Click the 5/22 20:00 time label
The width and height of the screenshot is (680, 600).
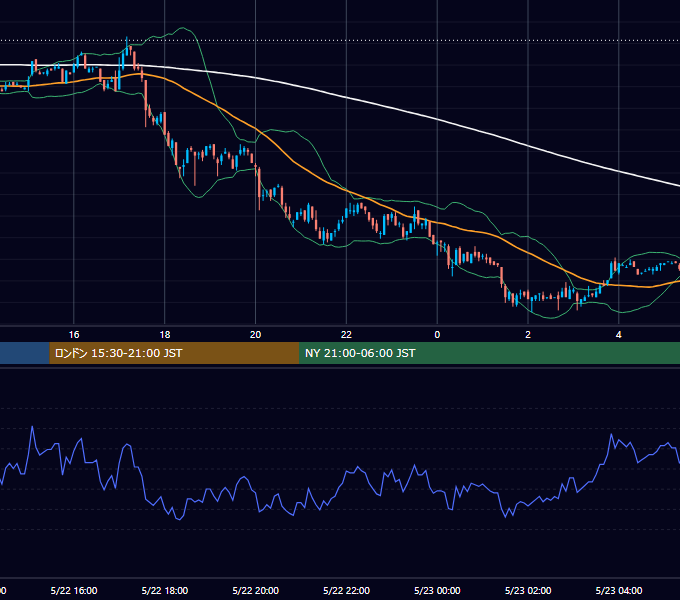pyautogui.click(x=255, y=590)
